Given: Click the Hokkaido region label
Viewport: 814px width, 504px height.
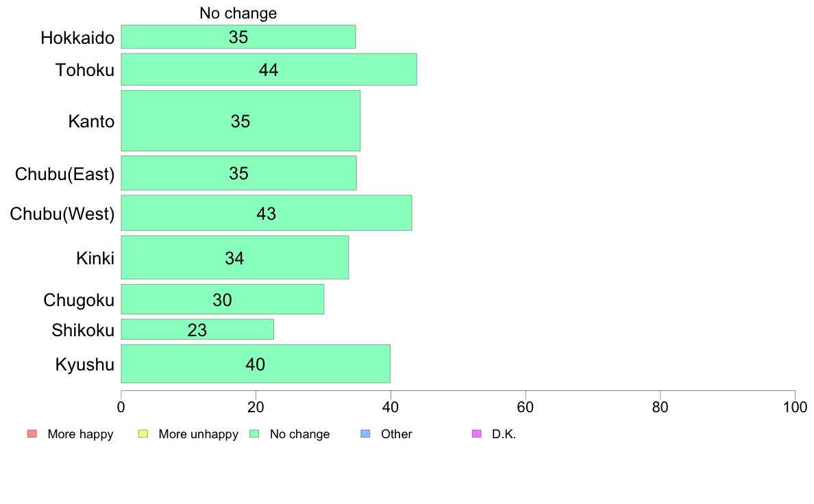Looking at the screenshot, I should pyautogui.click(x=77, y=38).
